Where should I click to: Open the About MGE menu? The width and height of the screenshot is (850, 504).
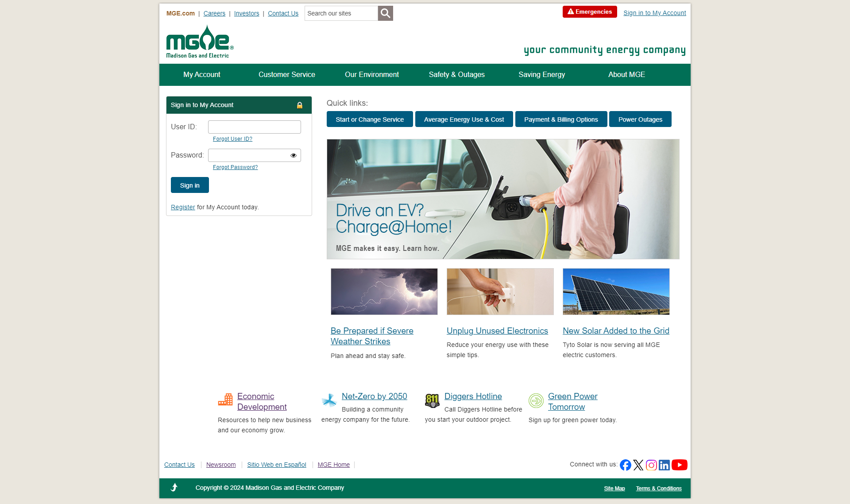pyautogui.click(x=627, y=75)
